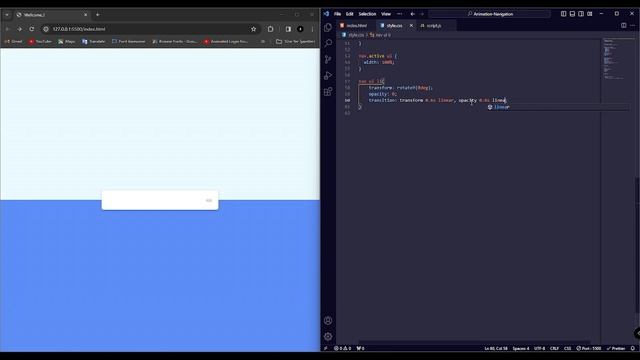Screen dimensions: 640x360
Task: Open the Gmail bookmark
Action: 13,41
